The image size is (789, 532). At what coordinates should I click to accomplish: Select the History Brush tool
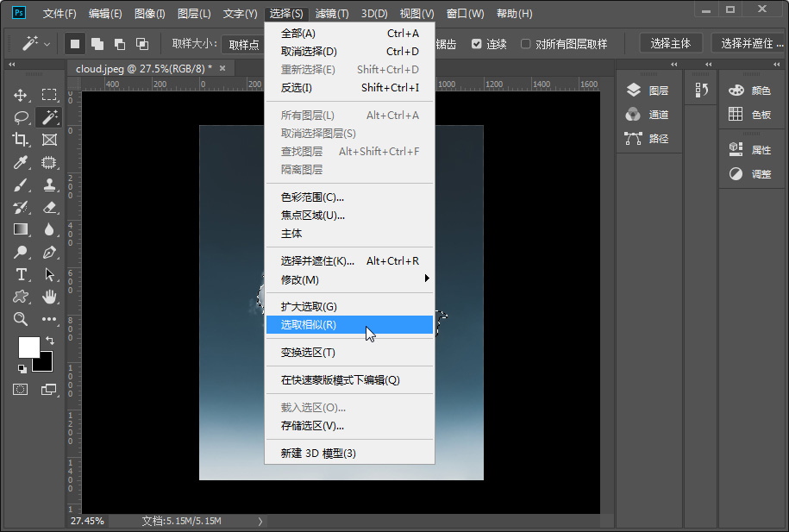pos(21,207)
